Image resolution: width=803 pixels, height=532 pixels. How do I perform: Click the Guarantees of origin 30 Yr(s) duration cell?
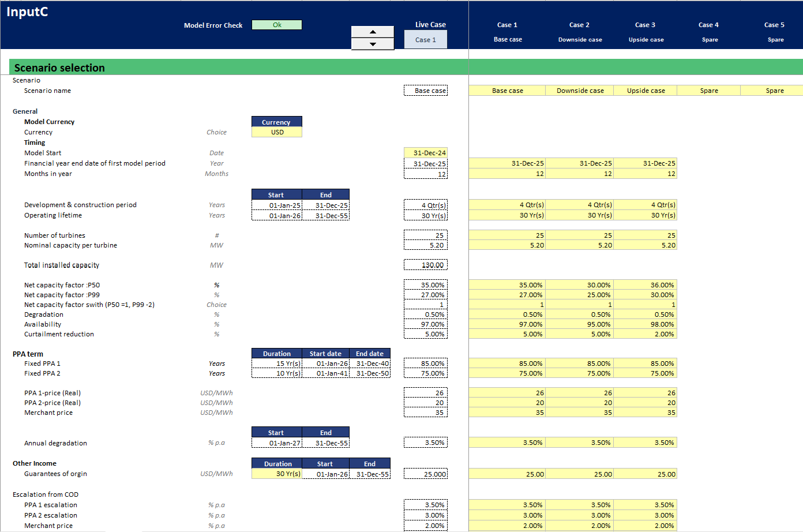[277, 474]
